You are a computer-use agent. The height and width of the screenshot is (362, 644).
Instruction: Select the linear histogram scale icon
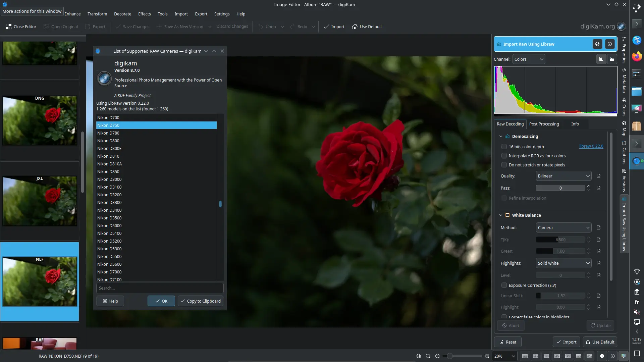tap(601, 59)
